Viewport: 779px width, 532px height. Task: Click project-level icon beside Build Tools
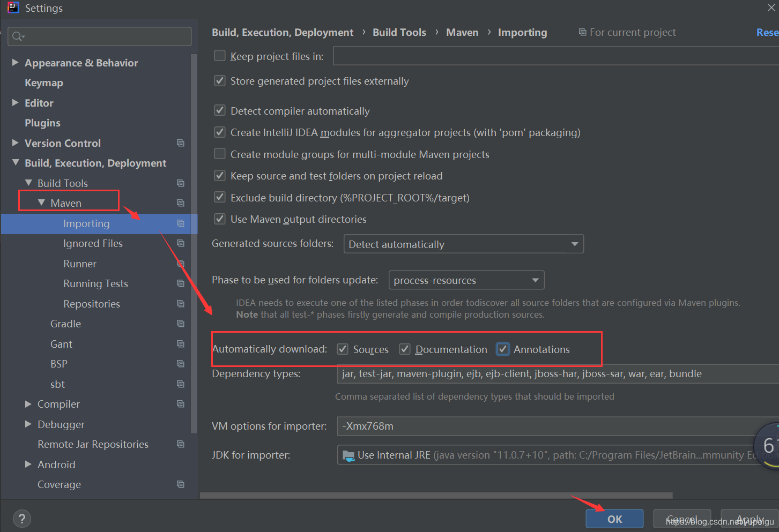pyautogui.click(x=181, y=183)
